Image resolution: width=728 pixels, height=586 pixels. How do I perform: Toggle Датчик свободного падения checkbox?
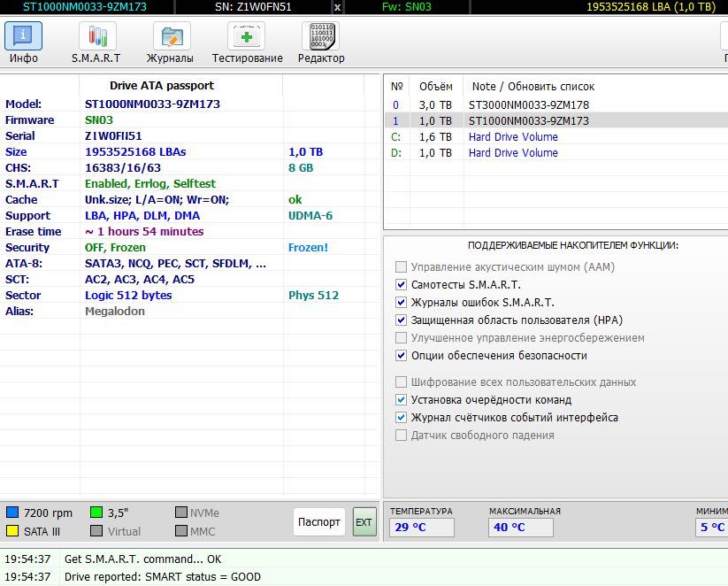coord(401,435)
